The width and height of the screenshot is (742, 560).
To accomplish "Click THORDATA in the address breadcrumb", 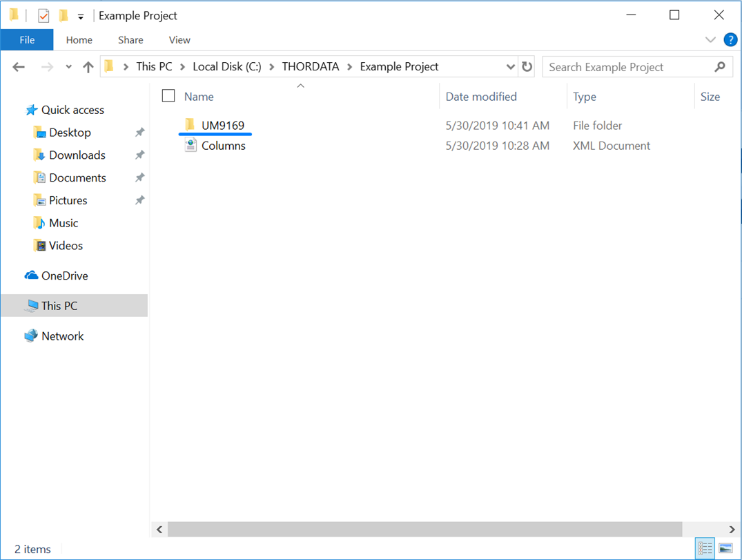I will [x=311, y=67].
